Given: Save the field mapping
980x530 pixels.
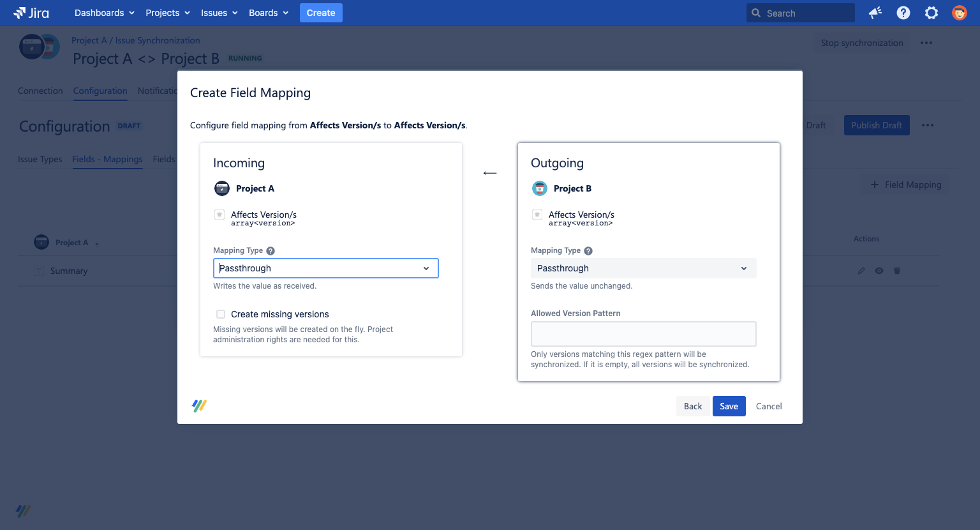Looking at the screenshot, I should tap(729, 406).
